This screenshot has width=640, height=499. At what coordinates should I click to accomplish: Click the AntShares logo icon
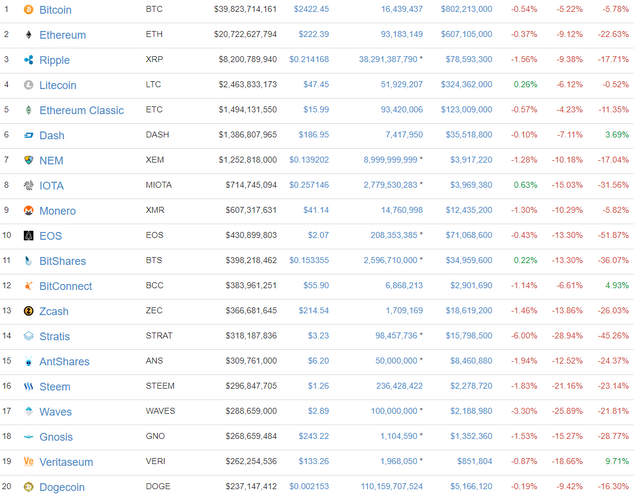click(29, 361)
